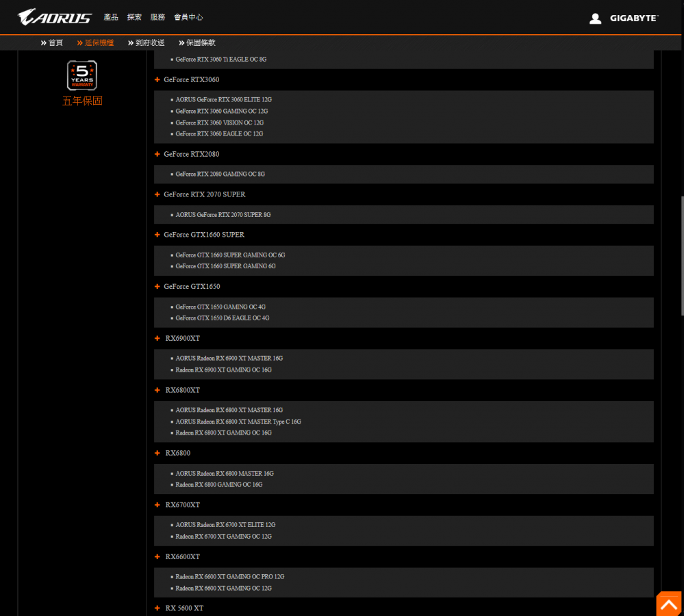Viewport: 684px width, 616px height.
Task: Toggle the GeForce GTX1660 SUPER section
Action: pyautogui.click(x=199, y=235)
